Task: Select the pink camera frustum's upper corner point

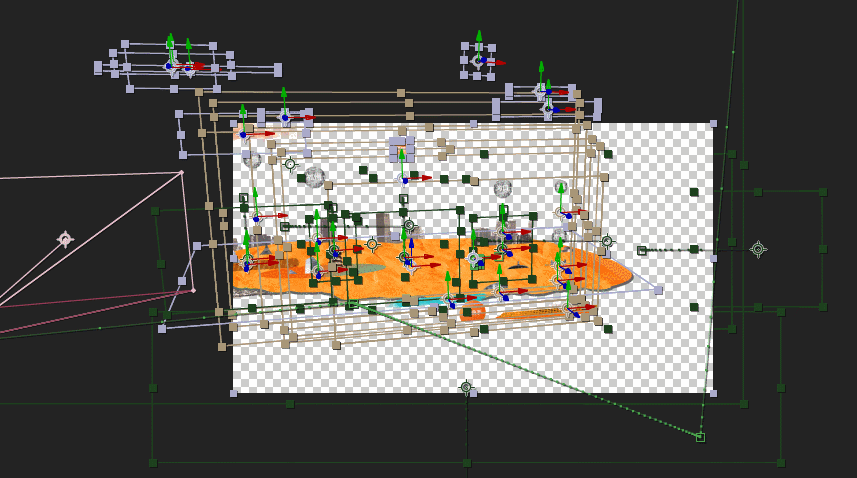Action: (x=181, y=173)
